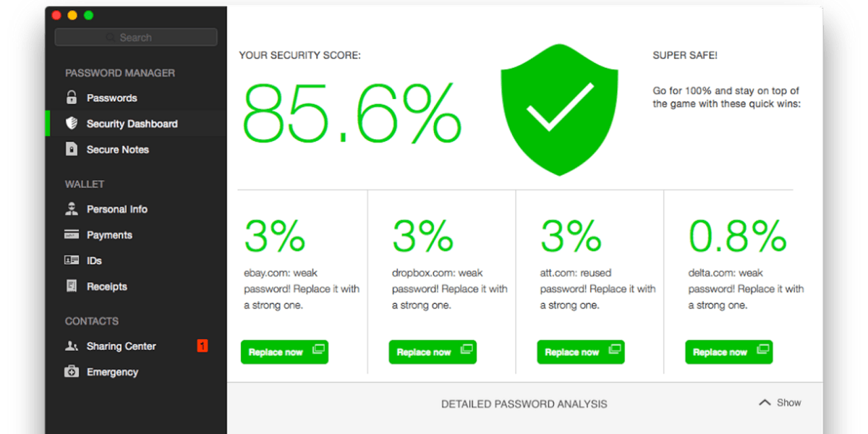The image size is (868, 434).
Task: Open the Secure Notes section
Action: (117, 150)
